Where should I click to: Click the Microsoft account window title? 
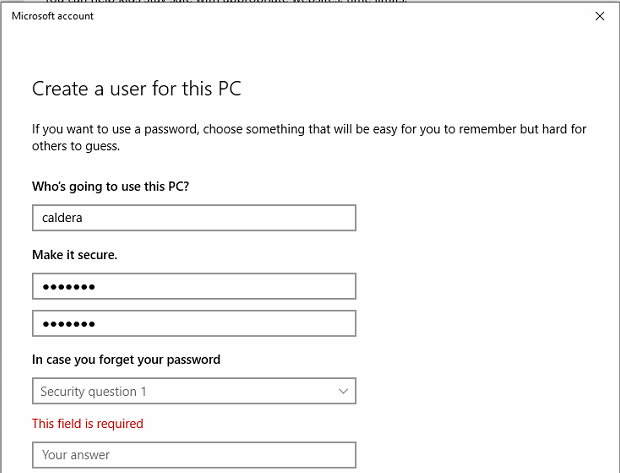click(52, 16)
